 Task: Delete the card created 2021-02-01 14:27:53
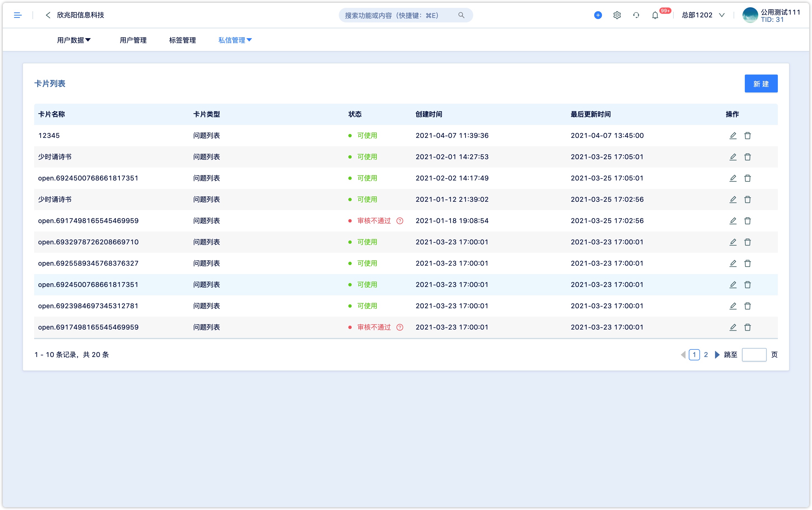[x=748, y=157]
